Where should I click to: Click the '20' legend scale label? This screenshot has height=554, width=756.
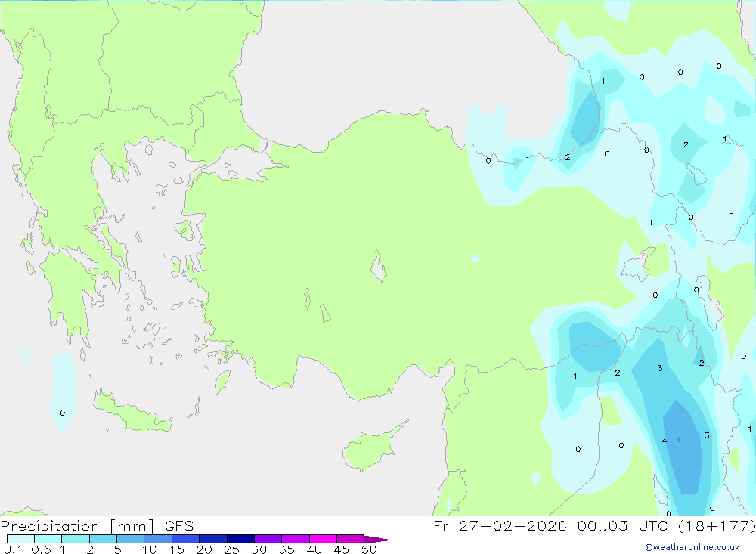click(x=204, y=549)
